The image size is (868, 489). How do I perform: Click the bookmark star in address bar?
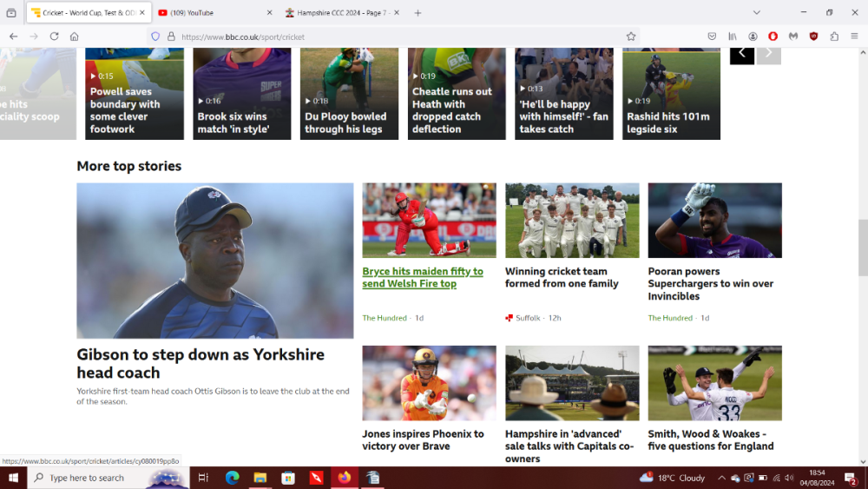631,36
